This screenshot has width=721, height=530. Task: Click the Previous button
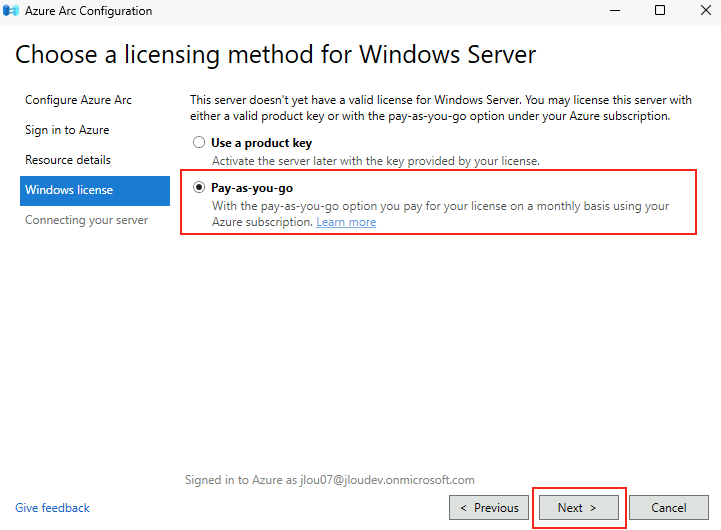[489, 507]
